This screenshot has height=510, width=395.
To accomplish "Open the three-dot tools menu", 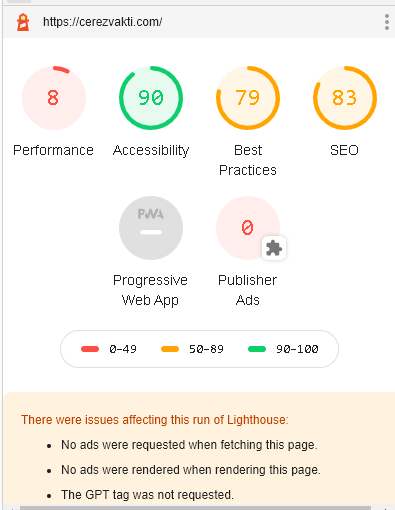I will tap(387, 22).
